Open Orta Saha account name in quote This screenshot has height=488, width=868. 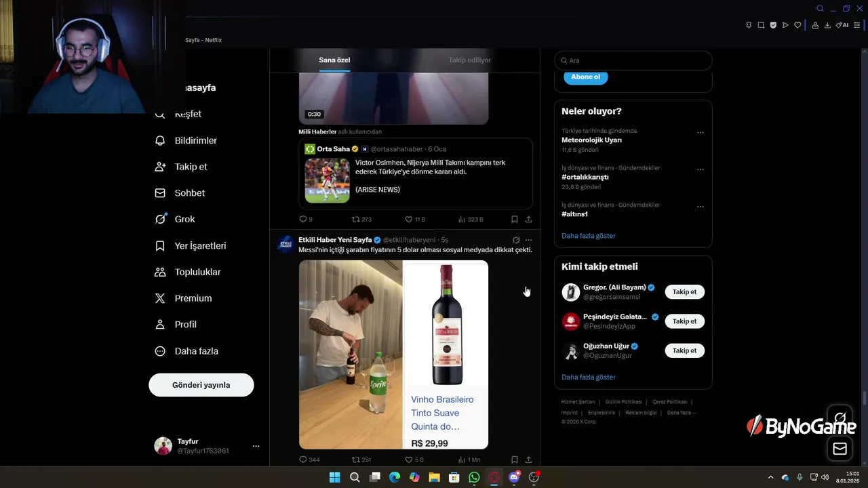(x=333, y=149)
